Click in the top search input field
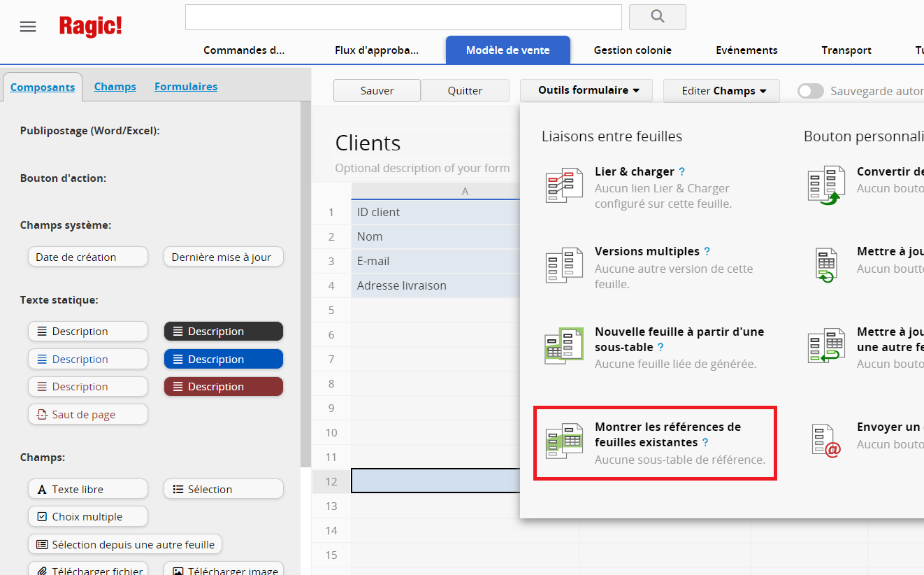This screenshot has height=575, width=924. [x=403, y=17]
